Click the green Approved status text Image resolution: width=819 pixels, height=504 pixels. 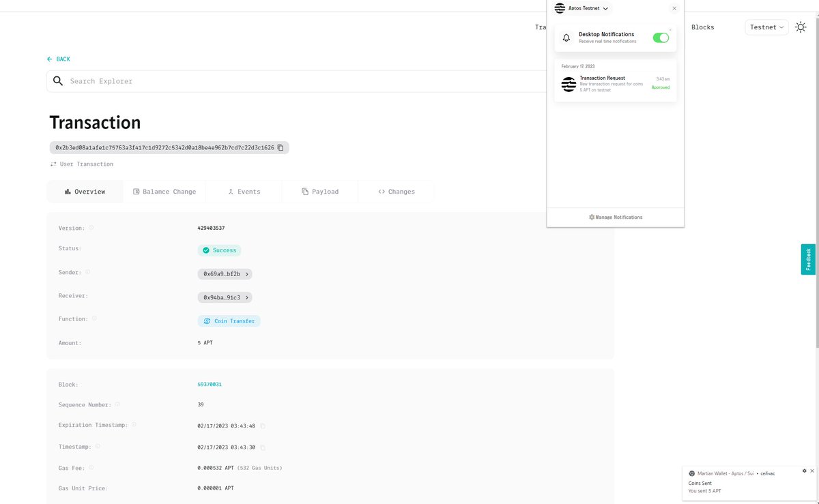tap(661, 88)
